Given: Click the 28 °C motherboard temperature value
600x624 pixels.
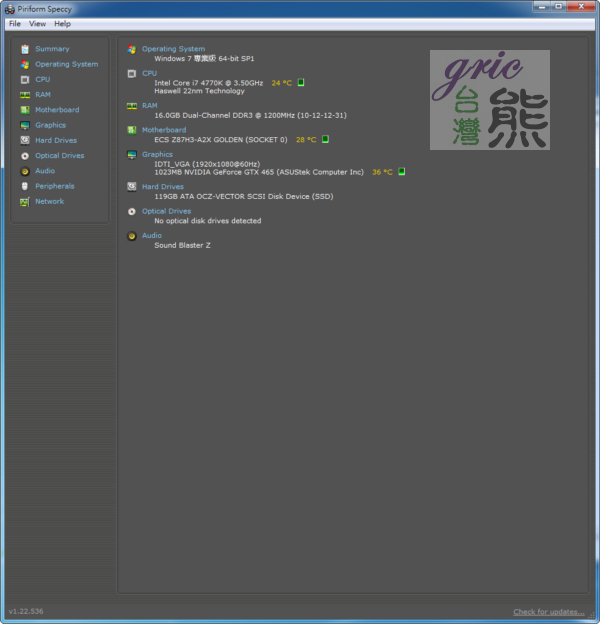Looking at the screenshot, I should click(306, 140).
